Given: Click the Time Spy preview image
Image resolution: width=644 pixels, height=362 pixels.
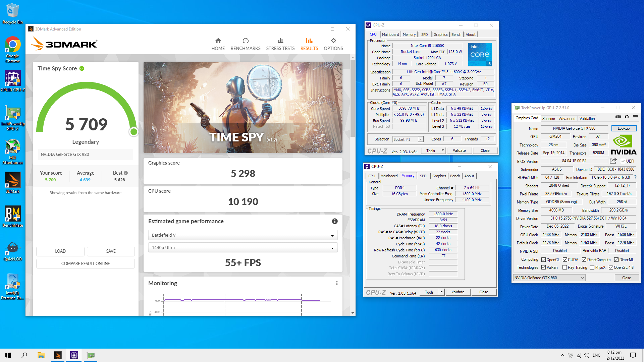Looking at the screenshot, I should pos(243,107).
